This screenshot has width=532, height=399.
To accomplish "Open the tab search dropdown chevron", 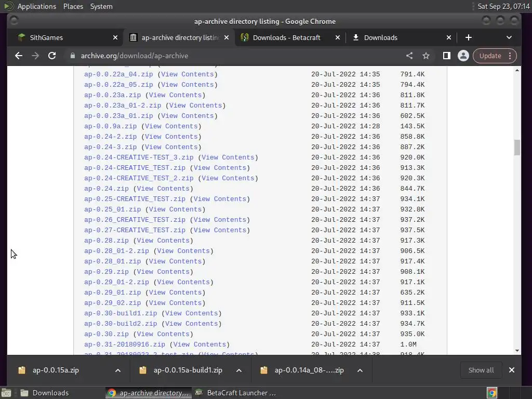I will point(509,37).
